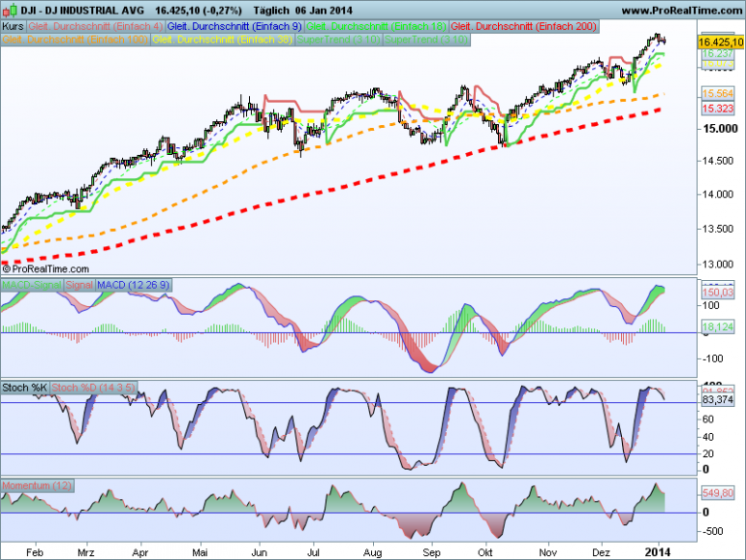
Task: Select the MACD (12 26 9) legend label
Action: click(x=134, y=285)
